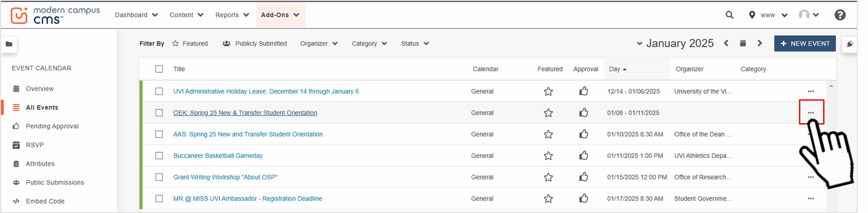This screenshot has width=868, height=213.
Task: Click the Modern Campus CMS logo
Action: click(x=55, y=15)
